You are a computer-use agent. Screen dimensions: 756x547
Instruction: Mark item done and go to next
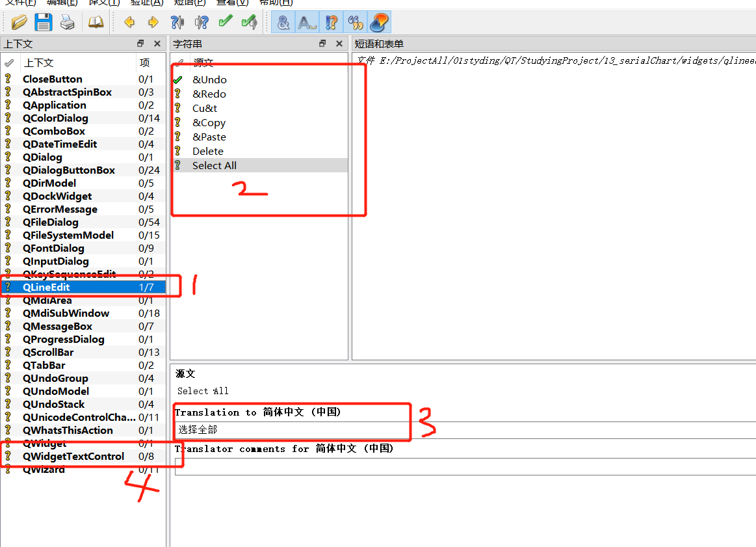pyautogui.click(x=249, y=21)
